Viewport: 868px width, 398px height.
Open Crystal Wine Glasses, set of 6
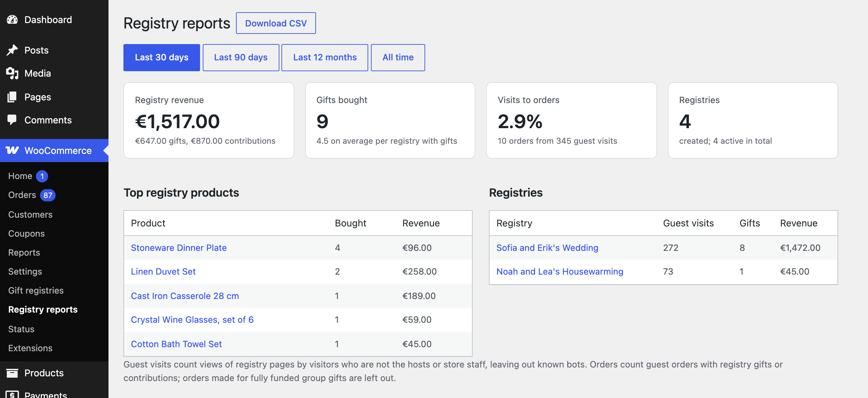192,320
